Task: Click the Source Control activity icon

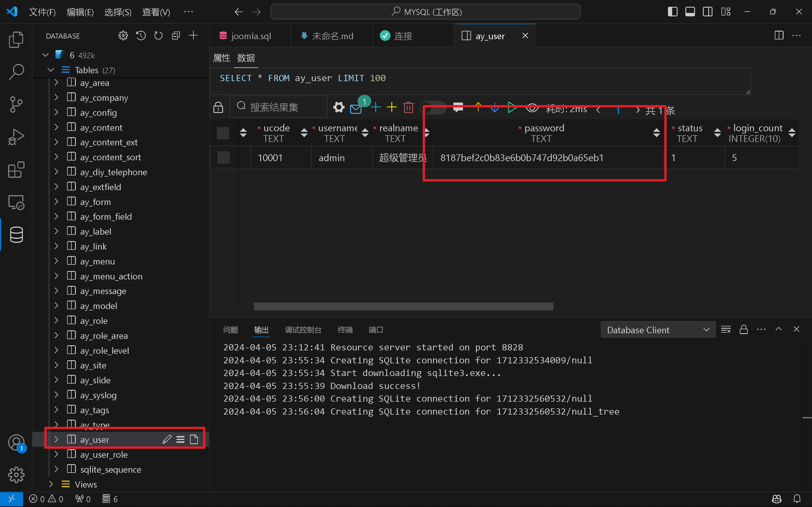Action: tap(16, 104)
